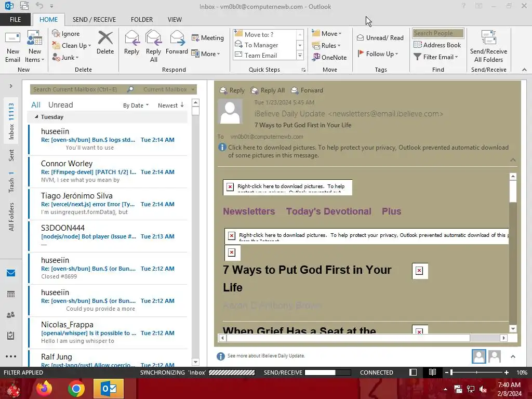Show All messages filter
Viewport: 532px width, 399px height.
pyautogui.click(x=36, y=105)
